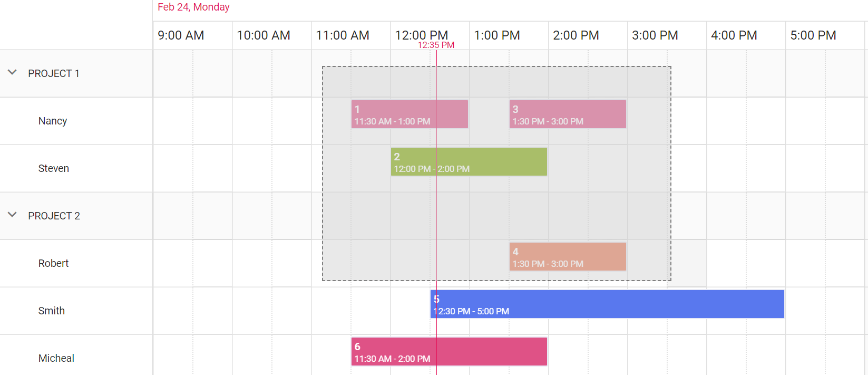Collapse the PROJECT 2 group chevron

(x=12, y=215)
